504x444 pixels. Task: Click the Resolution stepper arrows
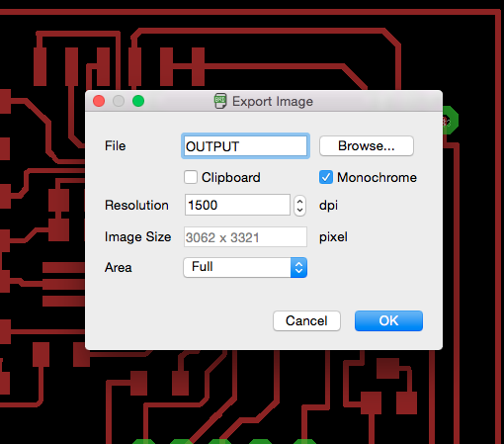pos(299,206)
